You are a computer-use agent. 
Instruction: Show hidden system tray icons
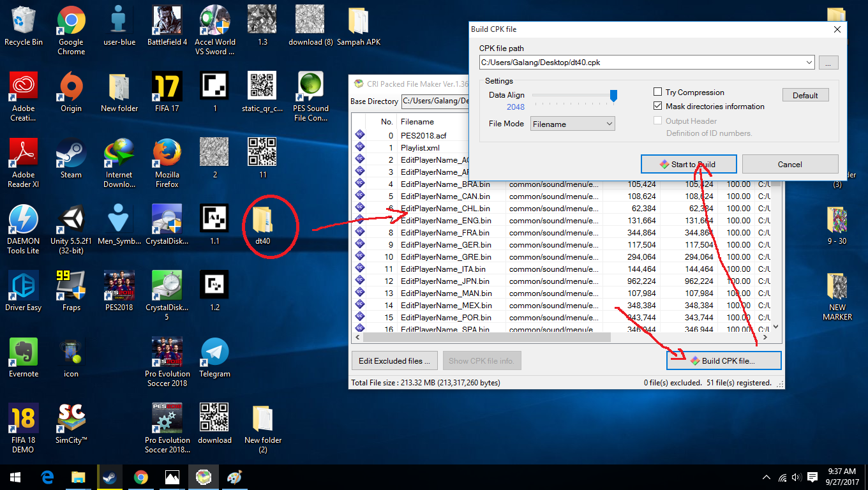767,477
